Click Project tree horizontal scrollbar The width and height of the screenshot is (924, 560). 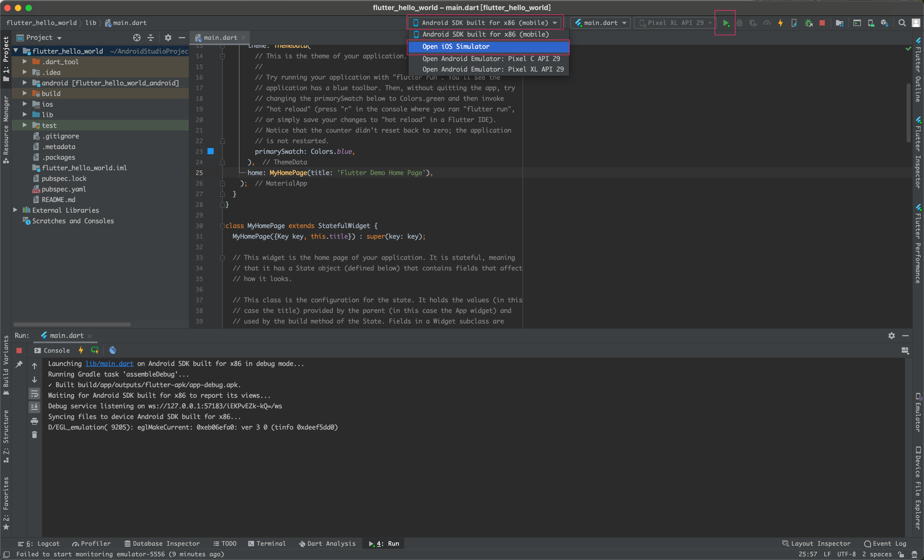coord(72,325)
